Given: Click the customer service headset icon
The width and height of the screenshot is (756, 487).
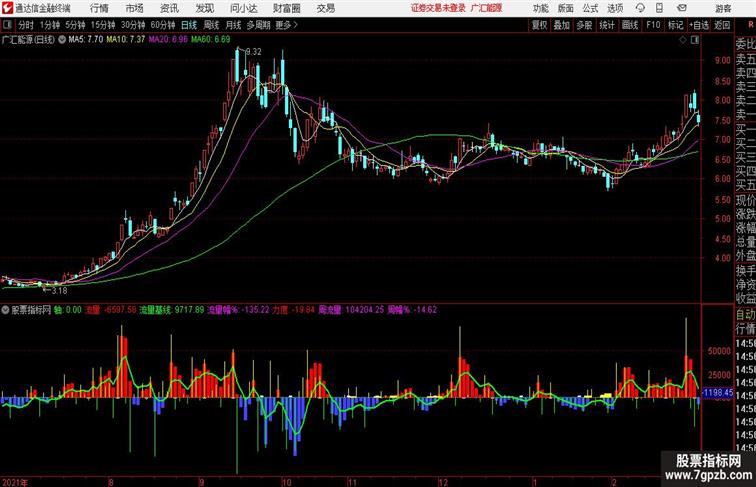Looking at the screenshot, I should (640, 8).
